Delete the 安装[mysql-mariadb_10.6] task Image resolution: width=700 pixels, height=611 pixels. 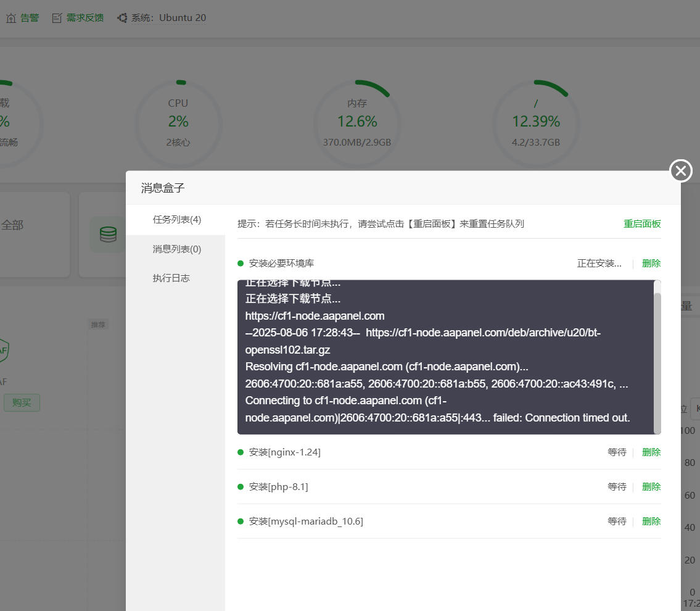(x=651, y=522)
